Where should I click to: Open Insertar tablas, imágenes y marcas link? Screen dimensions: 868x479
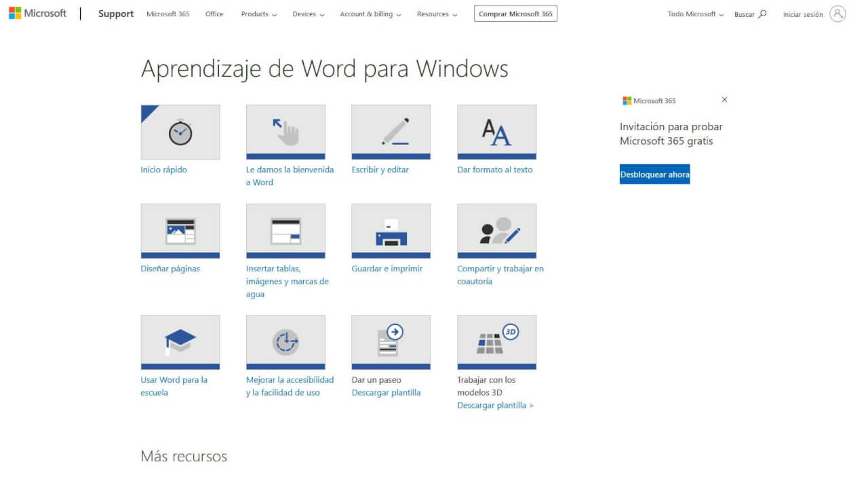click(288, 281)
